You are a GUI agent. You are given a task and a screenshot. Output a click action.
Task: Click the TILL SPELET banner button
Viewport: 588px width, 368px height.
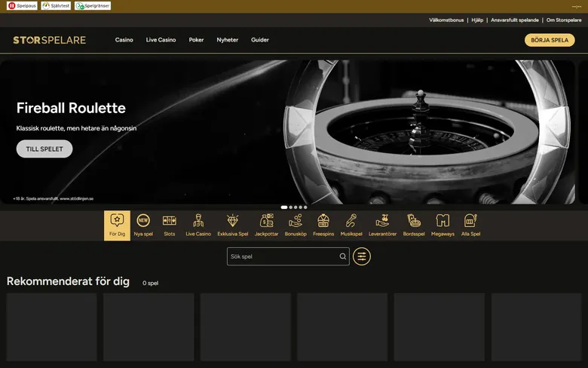tap(44, 149)
